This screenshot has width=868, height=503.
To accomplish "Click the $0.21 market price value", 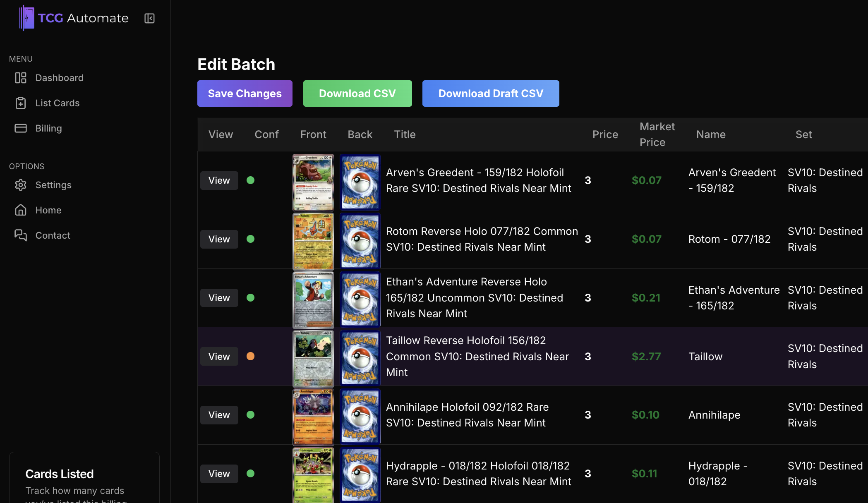I will 646,298.
